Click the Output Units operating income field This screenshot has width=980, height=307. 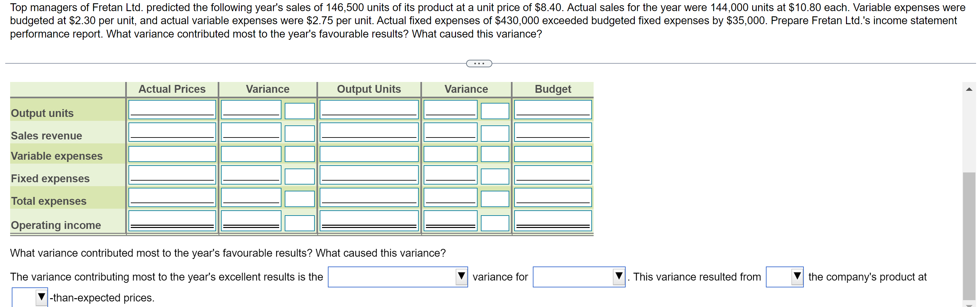(369, 221)
